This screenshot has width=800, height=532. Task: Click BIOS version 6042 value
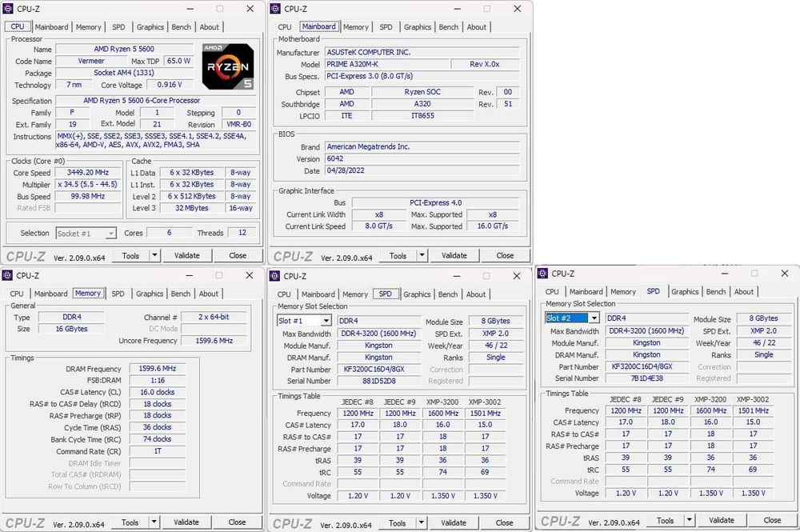pyautogui.click(x=422, y=158)
